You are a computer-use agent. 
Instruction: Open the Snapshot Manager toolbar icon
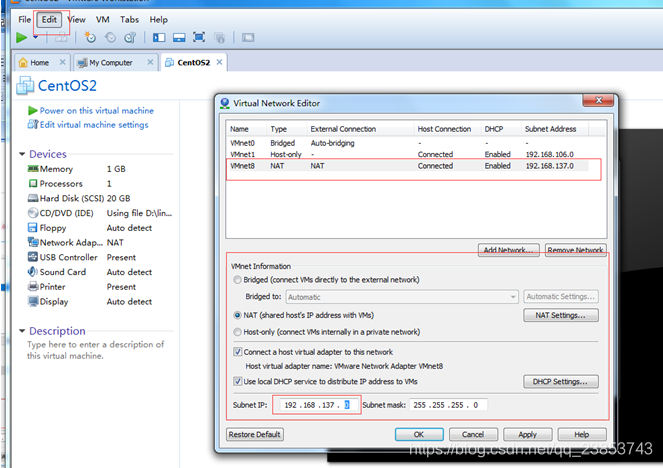pos(130,38)
